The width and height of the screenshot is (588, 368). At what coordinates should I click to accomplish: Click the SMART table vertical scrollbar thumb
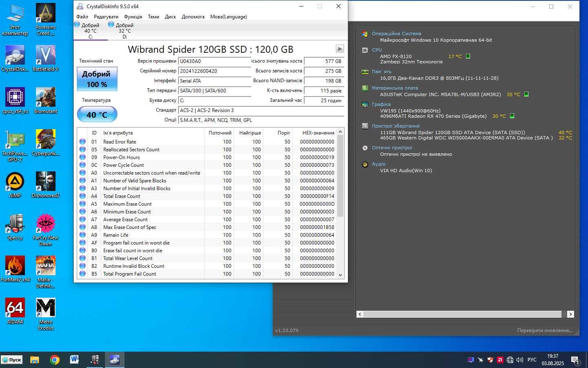coord(341,176)
